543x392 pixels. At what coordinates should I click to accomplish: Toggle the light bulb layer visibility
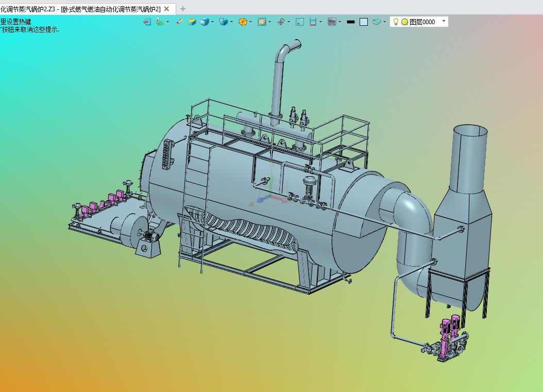[396, 22]
